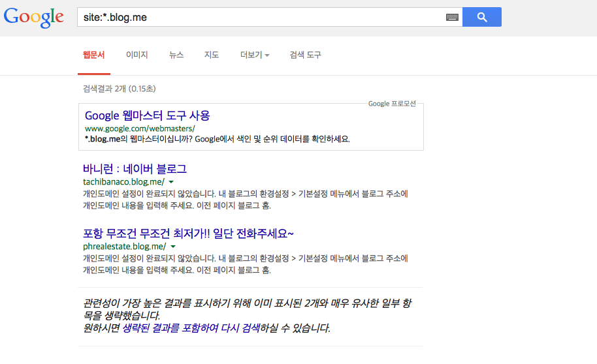Open the 검색 도구 options
Image resolution: width=597 pixels, height=364 pixels.
(x=306, y=55)
